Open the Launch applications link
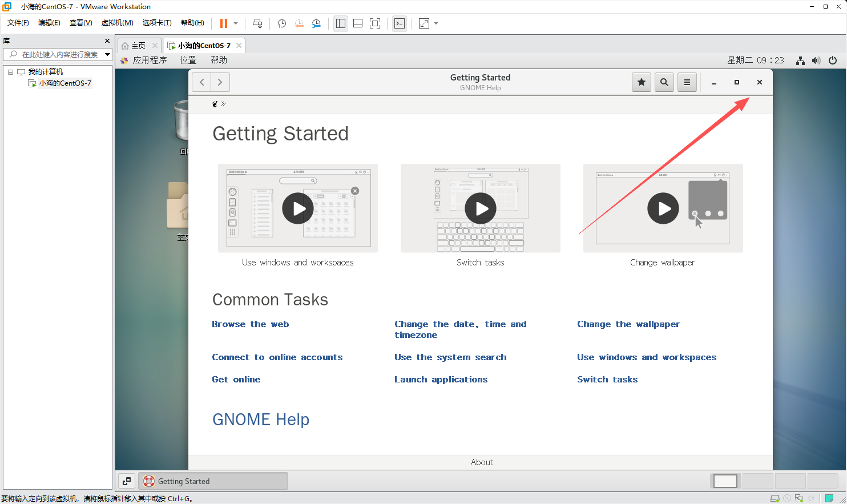This screenshot has width=847, height=504. click(441, 380)
